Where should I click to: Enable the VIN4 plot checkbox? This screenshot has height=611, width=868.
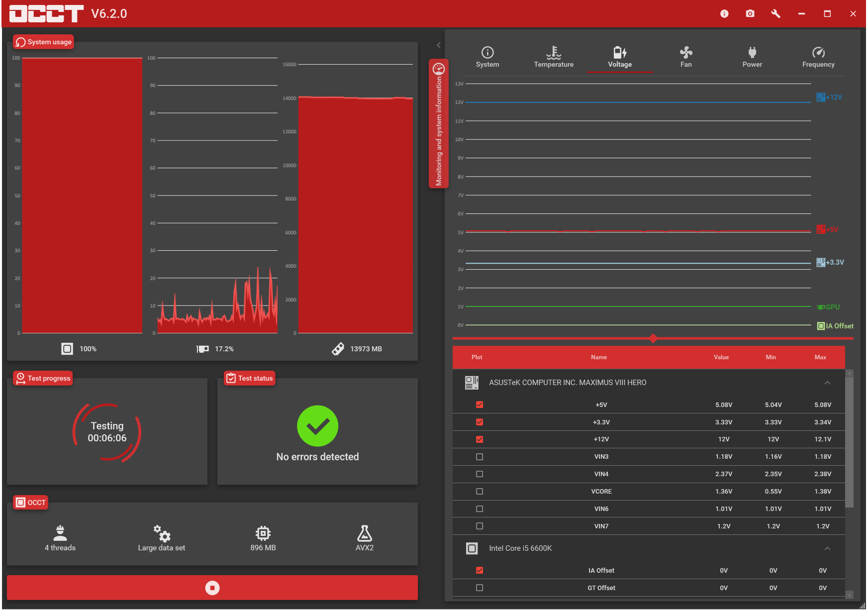click(x=480, y=474)
